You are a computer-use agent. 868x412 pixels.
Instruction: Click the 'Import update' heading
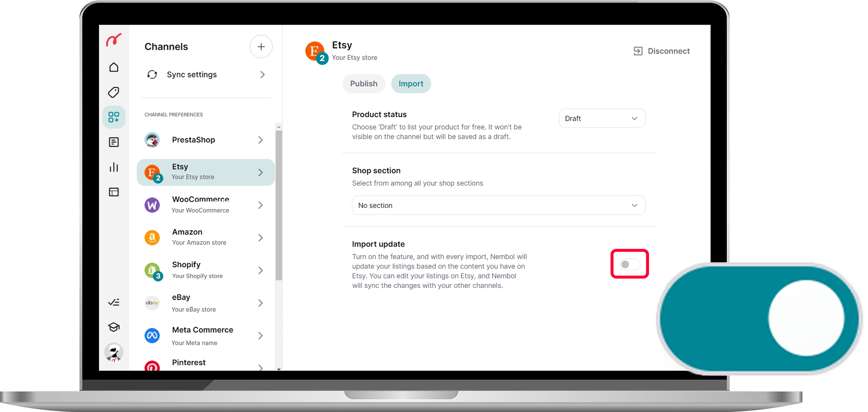click(379, 244)
